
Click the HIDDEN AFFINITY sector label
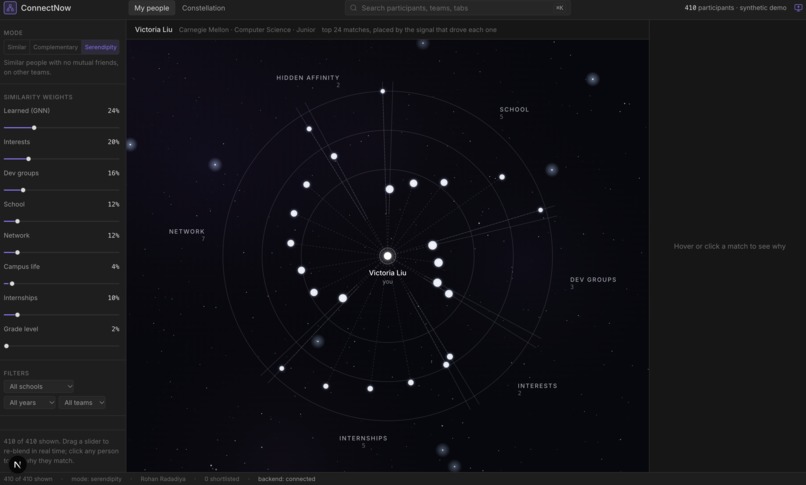(x=308, y=78)
